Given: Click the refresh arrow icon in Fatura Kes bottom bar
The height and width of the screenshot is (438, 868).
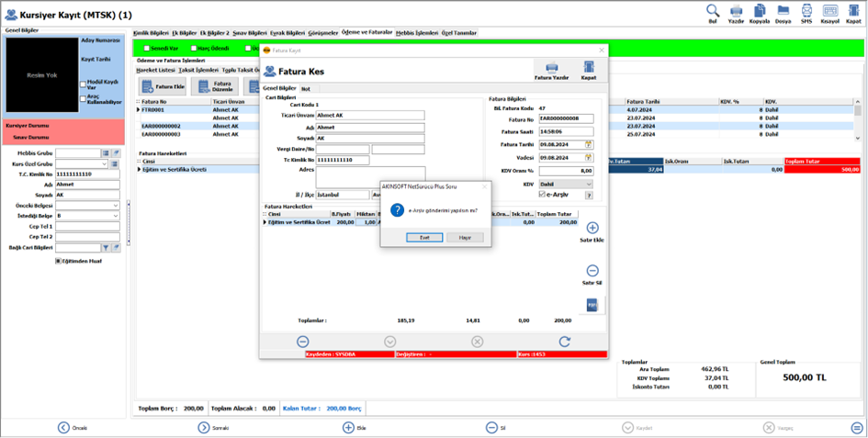Looking at the screenshot, I should click(x=565, y=342).
